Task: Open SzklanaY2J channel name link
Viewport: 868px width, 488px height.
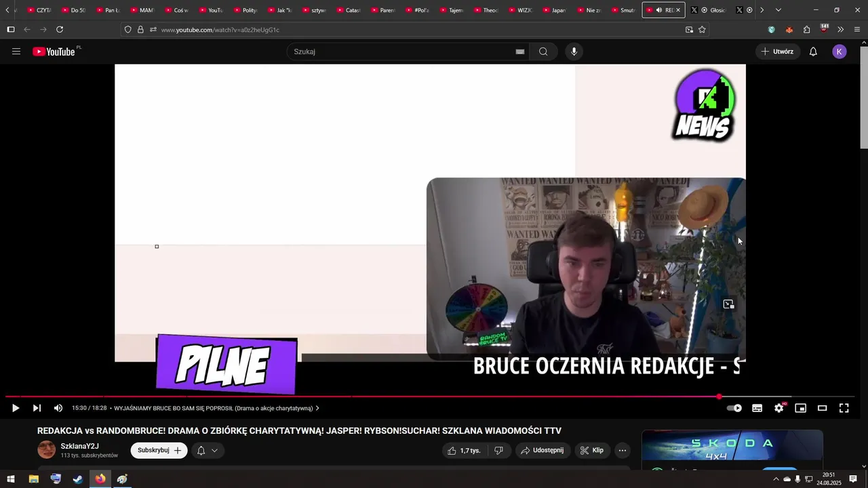Action: point(79,446)
